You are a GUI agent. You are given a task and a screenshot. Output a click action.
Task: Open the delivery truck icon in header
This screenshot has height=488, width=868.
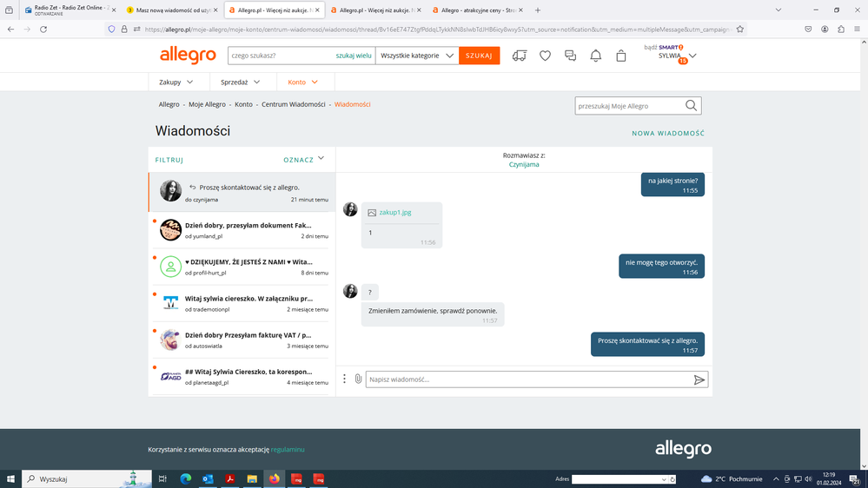[520, 56]
